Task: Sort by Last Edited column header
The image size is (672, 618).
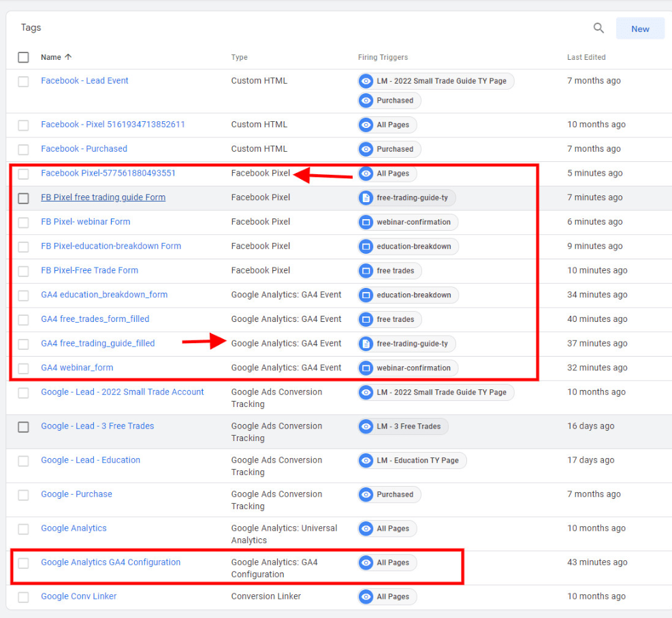Action: tap(586, 57)
